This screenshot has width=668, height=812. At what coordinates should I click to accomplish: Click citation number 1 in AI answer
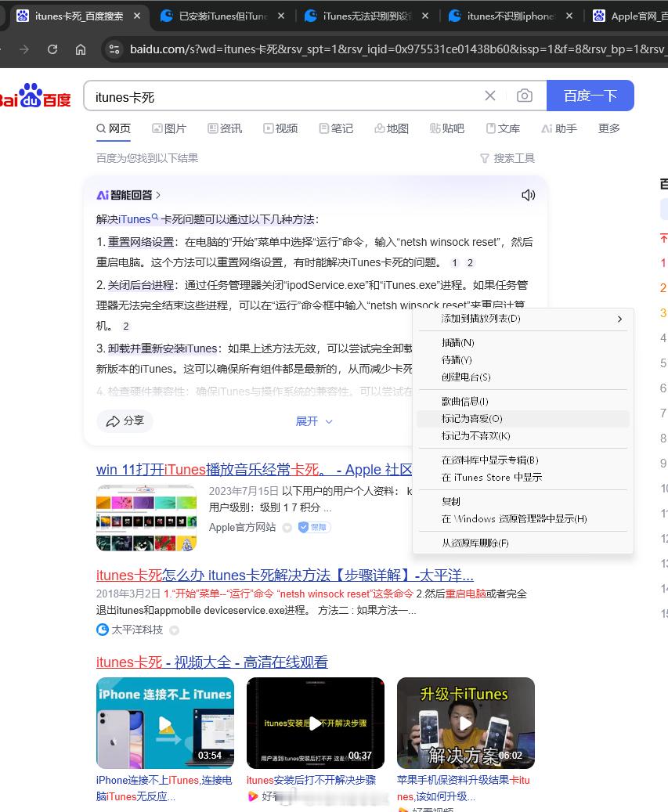pos(455,262)
